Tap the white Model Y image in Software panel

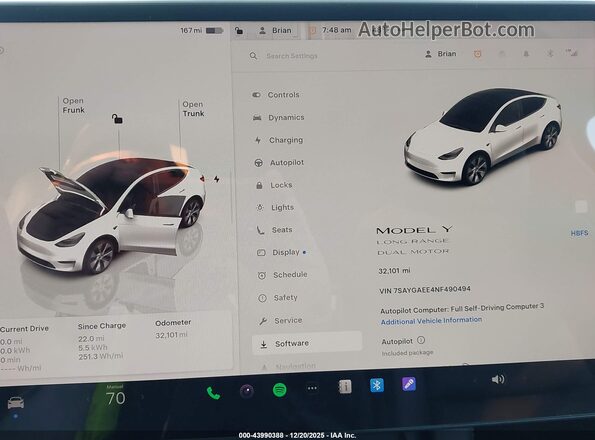point(483,137)
